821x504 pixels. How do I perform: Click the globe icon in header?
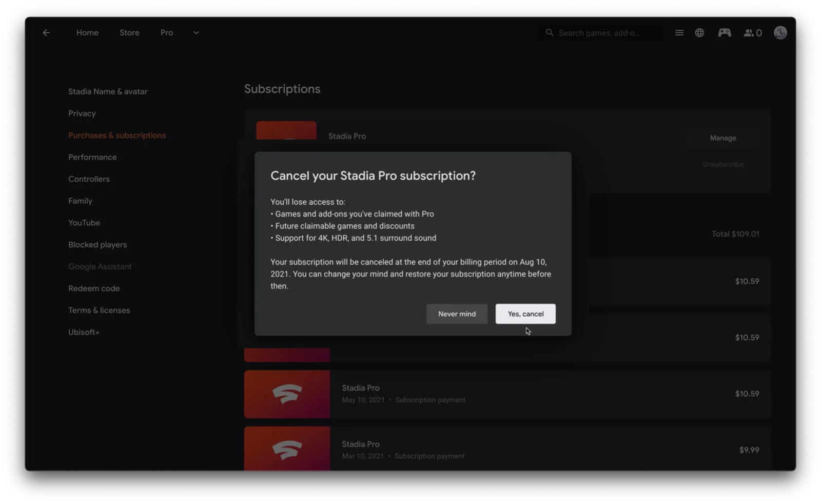[x=699, y=33]
